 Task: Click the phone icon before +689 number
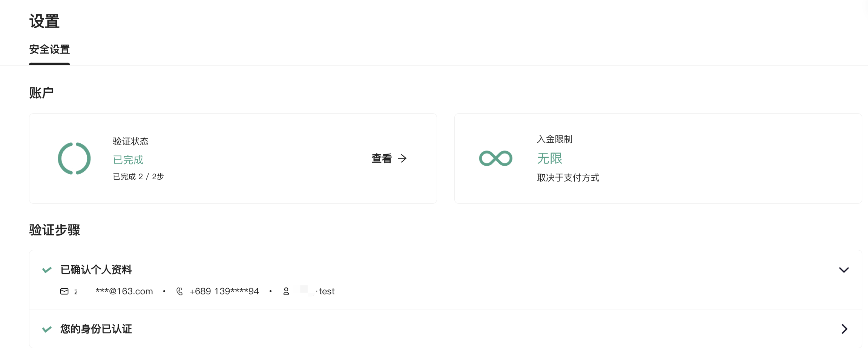tap(179, 291)
